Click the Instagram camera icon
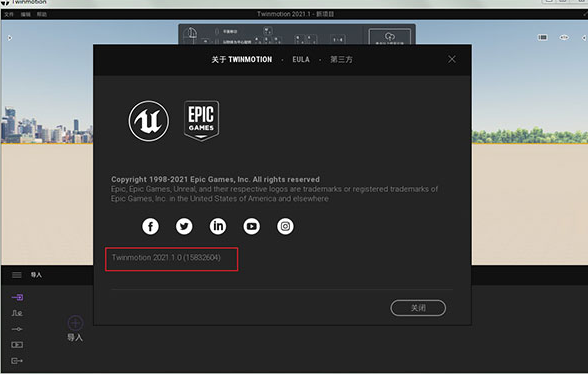Screen dimensions: 588x374 (285, 226)
